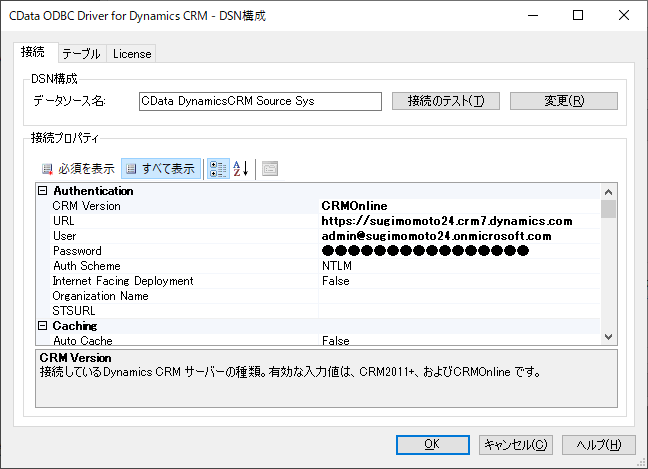This screenshot has height=469, width=648.
Task: Open the テーブル tab
Action: (81, 54)
